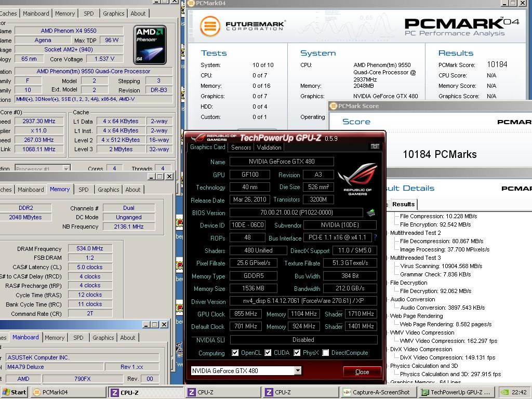The image size is (532, 399).
Task: Click the GPU-Z Name field showing GTX 480
Action: 282,162
